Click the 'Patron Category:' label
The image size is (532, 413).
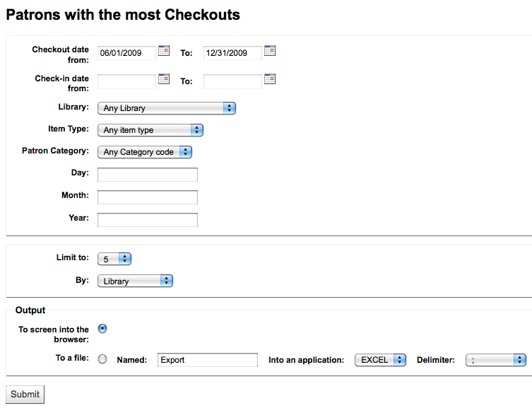(x=55, y=151)
